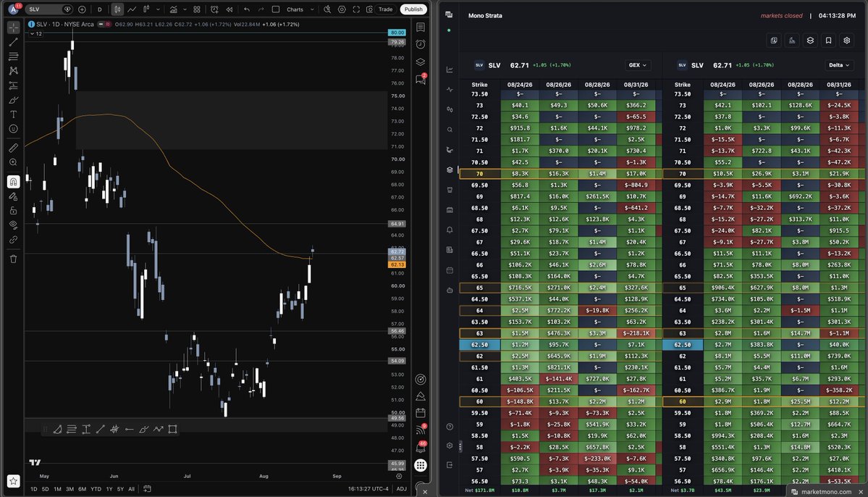The image size is (868, 497).
Task: Click the layers stack icon in Mono Strata header
Action: pos(810,41)
